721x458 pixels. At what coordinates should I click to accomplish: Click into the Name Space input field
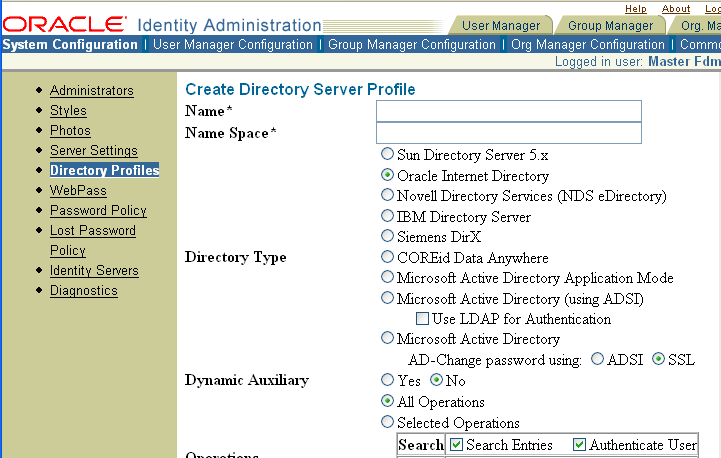tap(509, 133)
